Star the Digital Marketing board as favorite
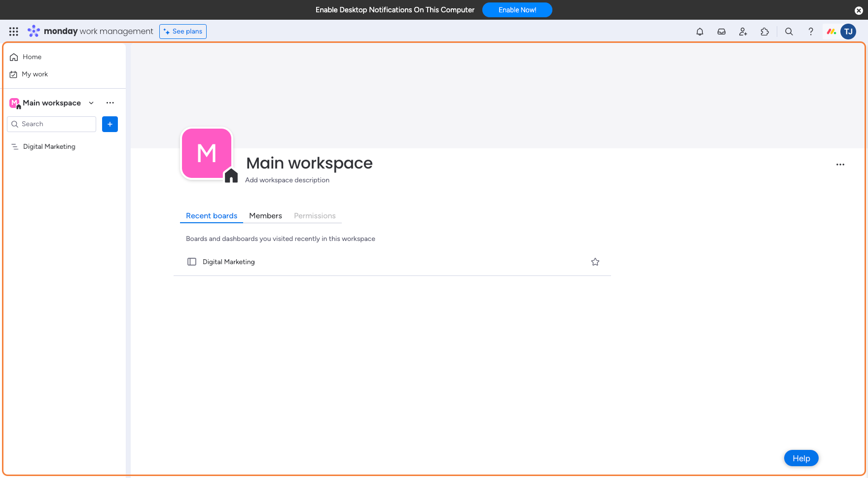868x478 pixels. point(595,262)
